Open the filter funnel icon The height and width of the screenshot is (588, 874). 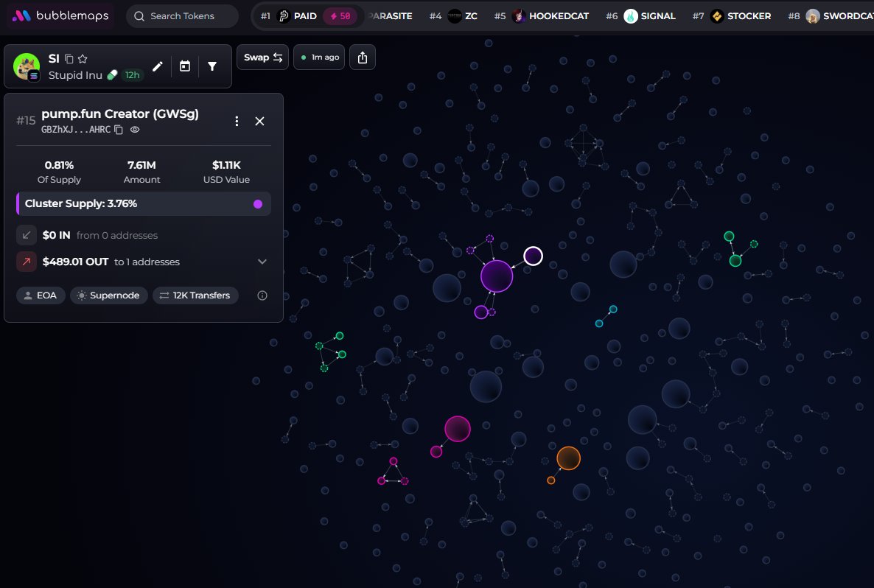(x=211, y=66)
